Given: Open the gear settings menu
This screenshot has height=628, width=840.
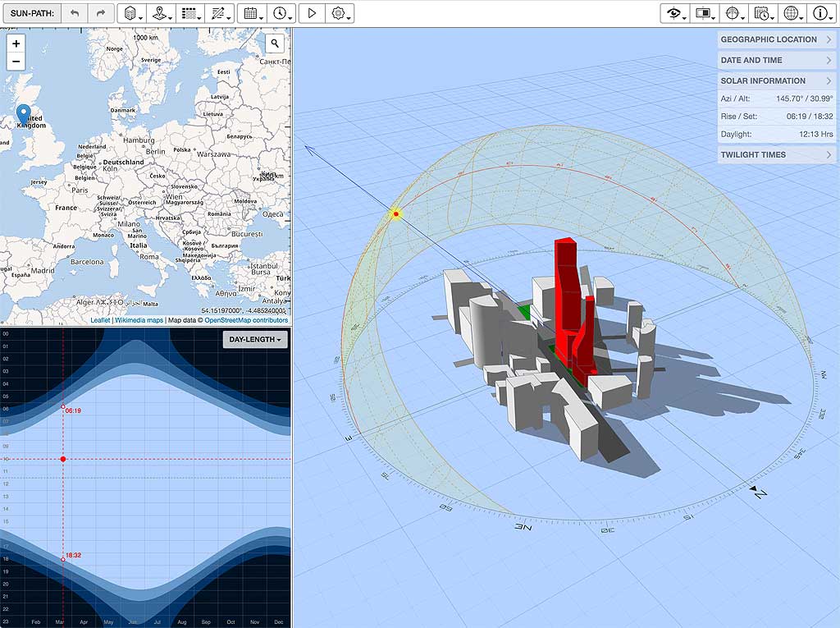Looking at the screenshot, I should [339, 13].
